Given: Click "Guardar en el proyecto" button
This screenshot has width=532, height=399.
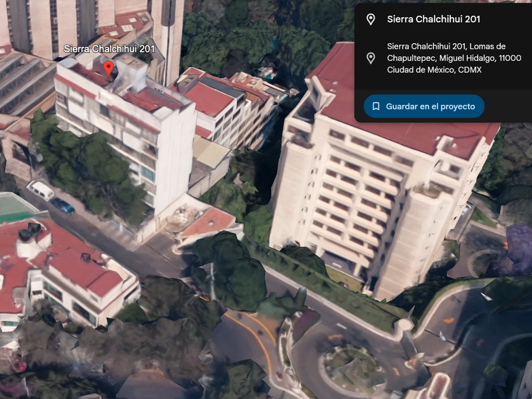Looking at the screenshot, I should (424, 106).
